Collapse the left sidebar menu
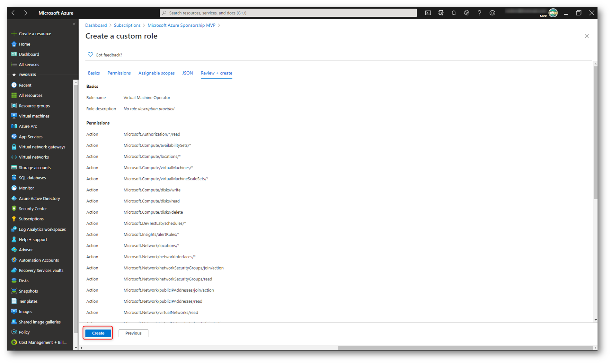Image resolution: width=611 pixels, height=364 pixels. (74, 24)
